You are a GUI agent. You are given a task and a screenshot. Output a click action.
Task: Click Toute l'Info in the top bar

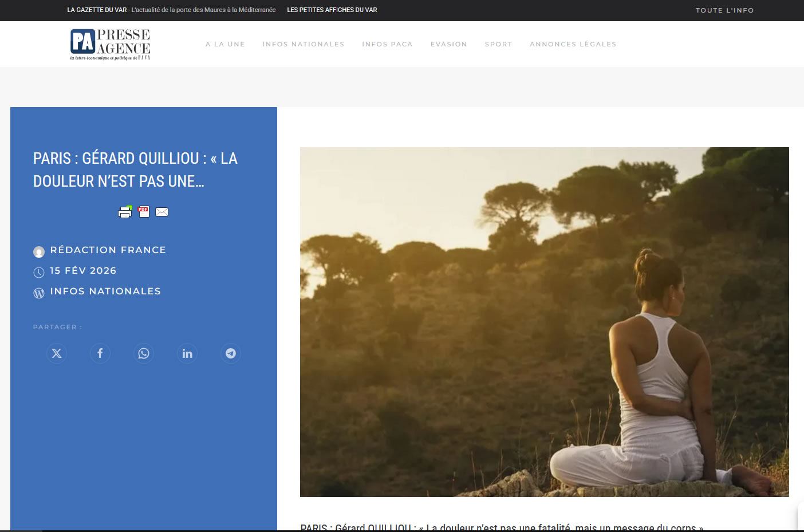click(724, 10)
